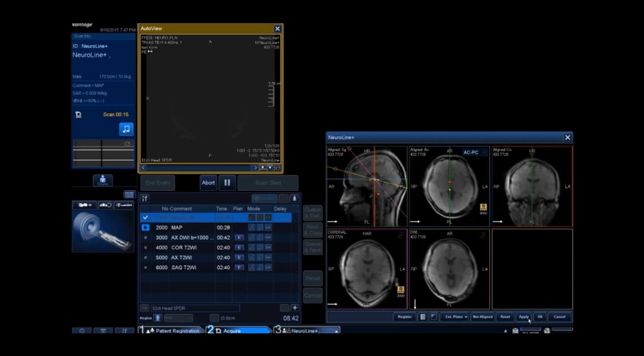Add a sequence with the plus icon

(294, 308)
